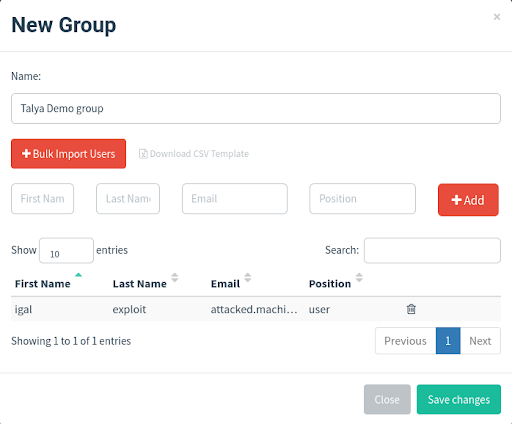
Task: Focus the First Name input field
Action: [x=42, y=199]
